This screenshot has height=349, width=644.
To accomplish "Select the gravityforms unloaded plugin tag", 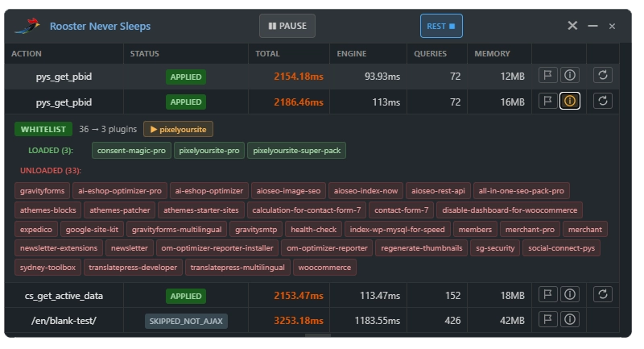I will [x=43, y=191].
